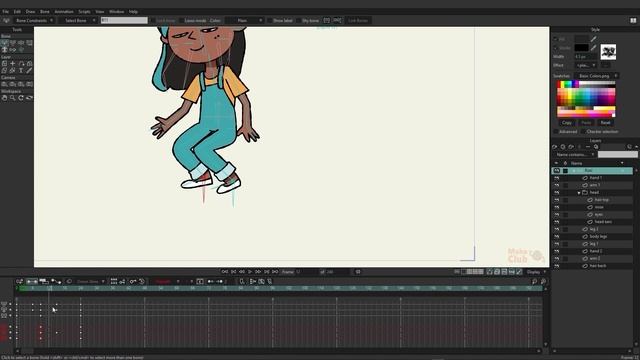The width and height of the screenshot is (640, 360).
Task: Toggle visibility of the arm 1 layer
Action: pyautogui.click(x=557, y=185)
